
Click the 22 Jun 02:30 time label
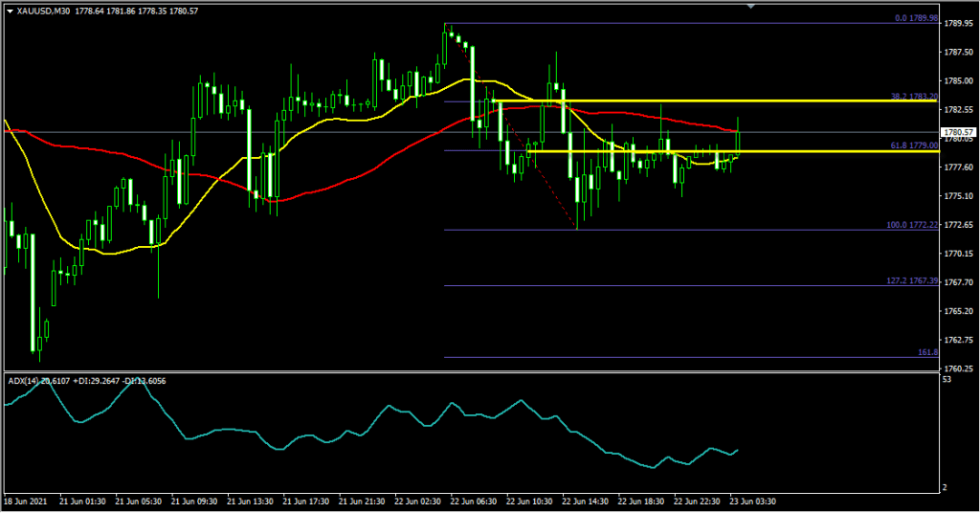pyautogui.click(x=415, y=501)
